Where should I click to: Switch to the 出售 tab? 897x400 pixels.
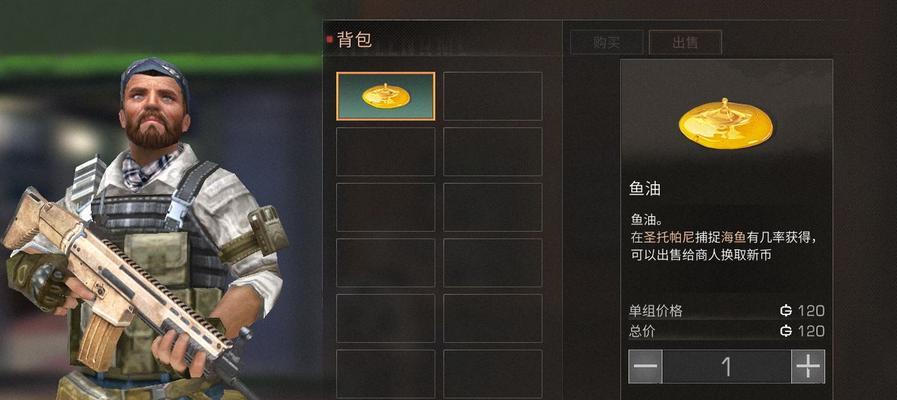coord(685,42)
